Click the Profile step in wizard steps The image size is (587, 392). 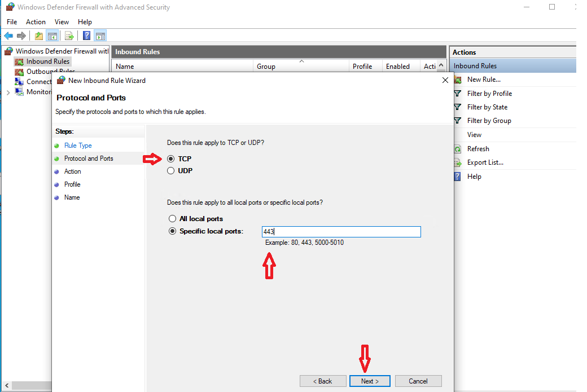(72, 184)
